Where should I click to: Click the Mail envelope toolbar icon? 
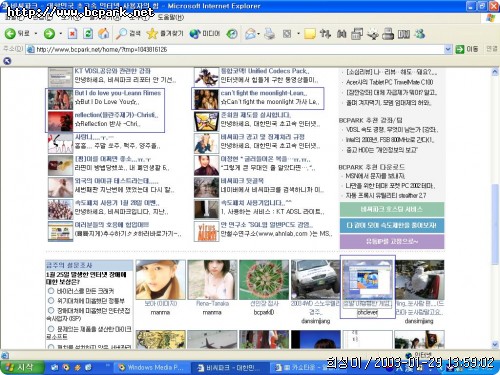click(250, 33)
